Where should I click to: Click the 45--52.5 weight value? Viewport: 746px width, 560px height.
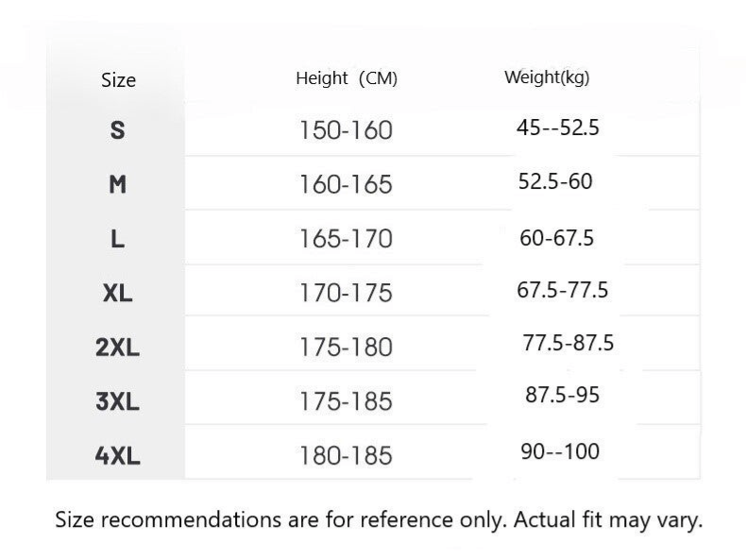(x=558, y=128)
